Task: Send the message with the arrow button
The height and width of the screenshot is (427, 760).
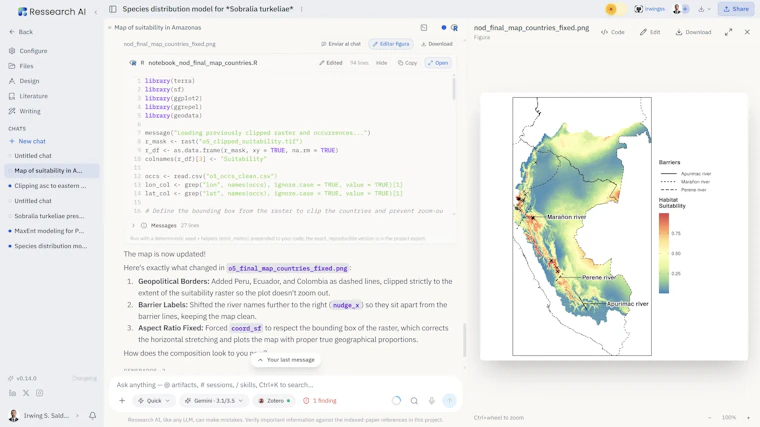Action: pos(449,400)
